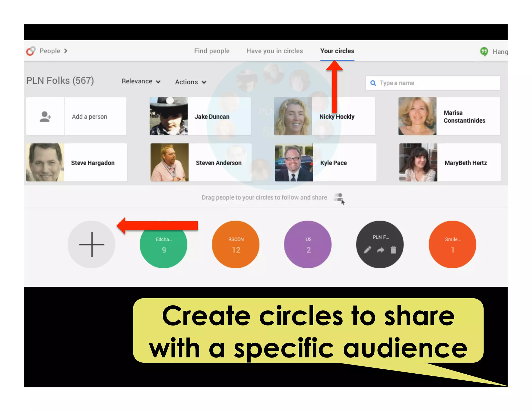Open Steve Hargadon's name
Screen dimensions: 532x411
pyautogui.click(x=93, y=163)
